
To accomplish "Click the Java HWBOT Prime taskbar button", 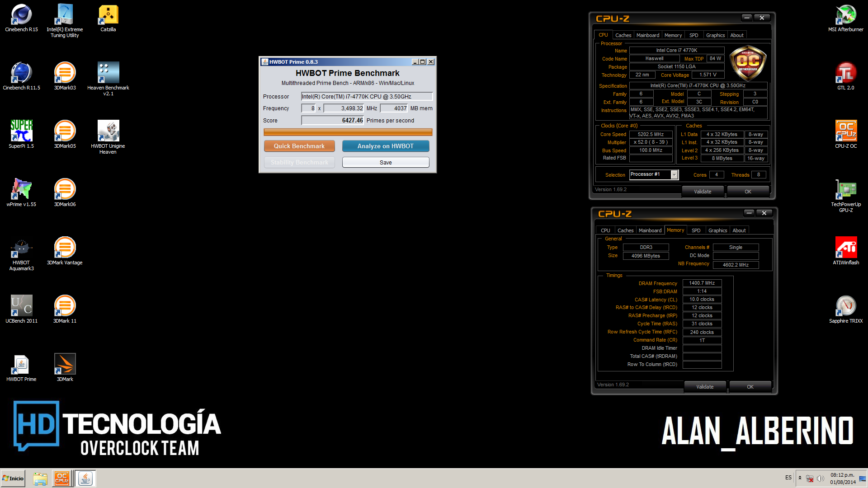I will click(85, 479).
